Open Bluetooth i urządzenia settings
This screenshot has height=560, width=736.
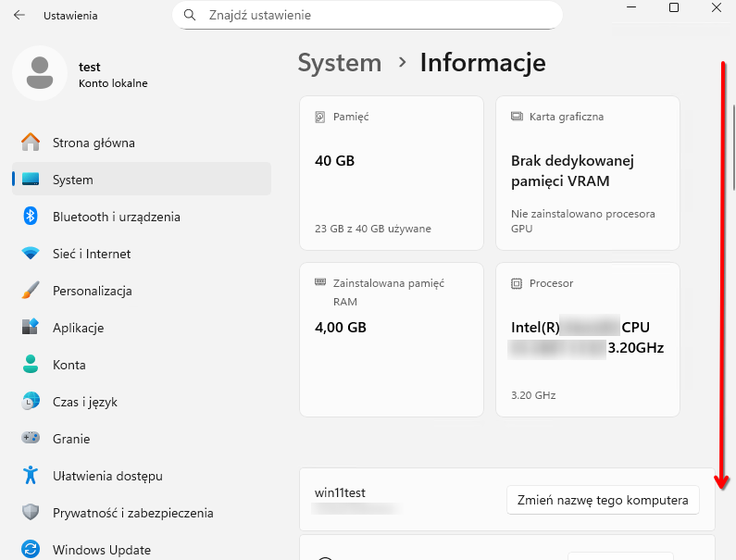point(116,217)
